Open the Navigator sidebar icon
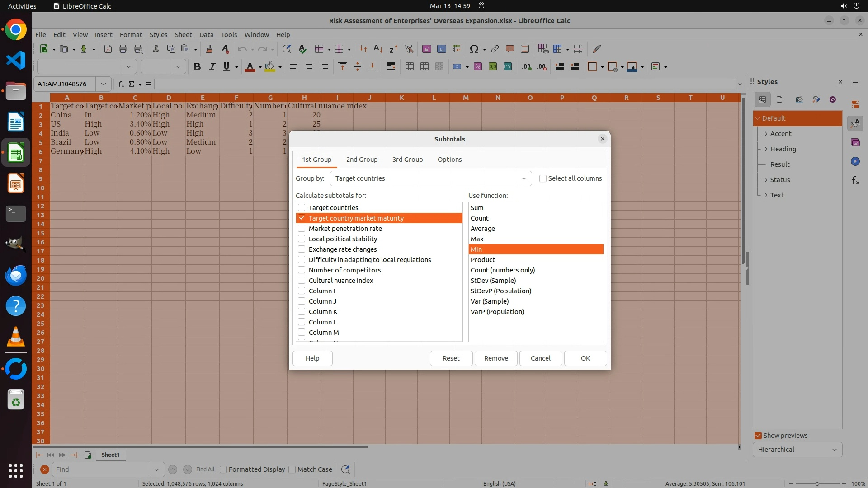This screenshot has height=488, width=868. [x=855, y=161]
